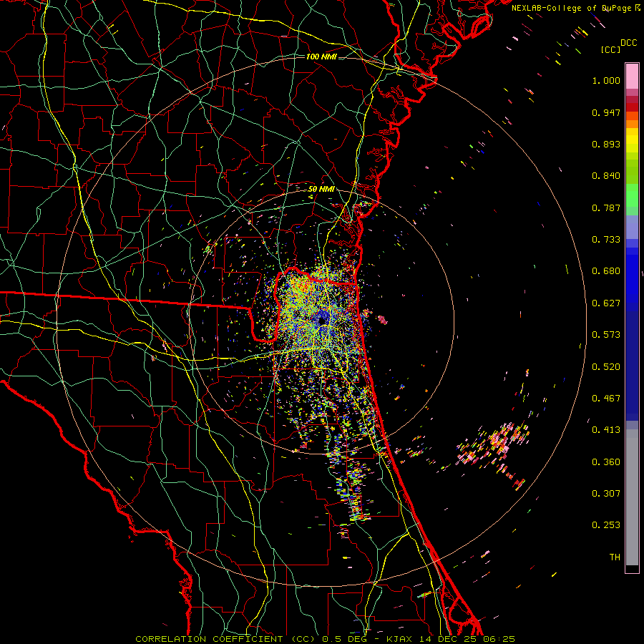Click the pink swatch at the color bar top

click(x=632, y=76)
